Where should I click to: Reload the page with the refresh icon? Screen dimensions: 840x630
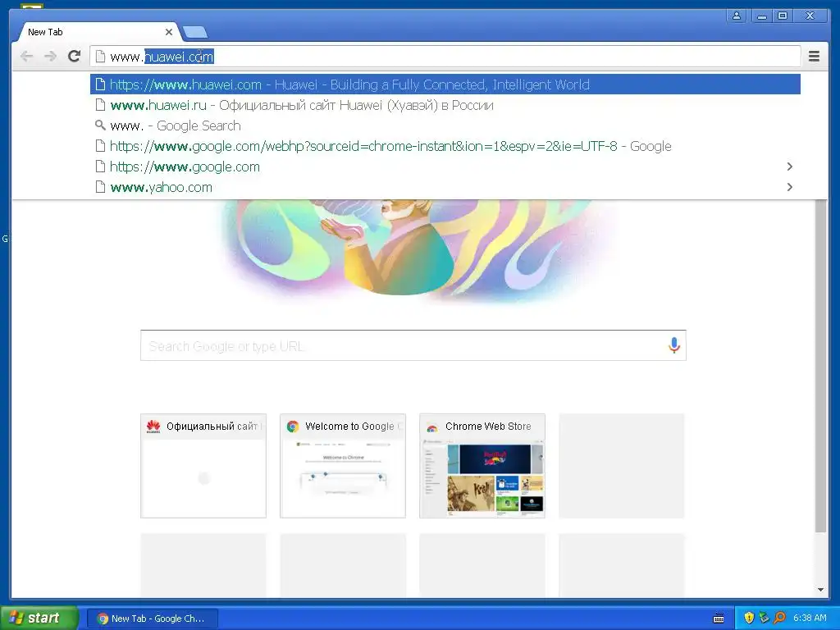(x=75, y=56)
